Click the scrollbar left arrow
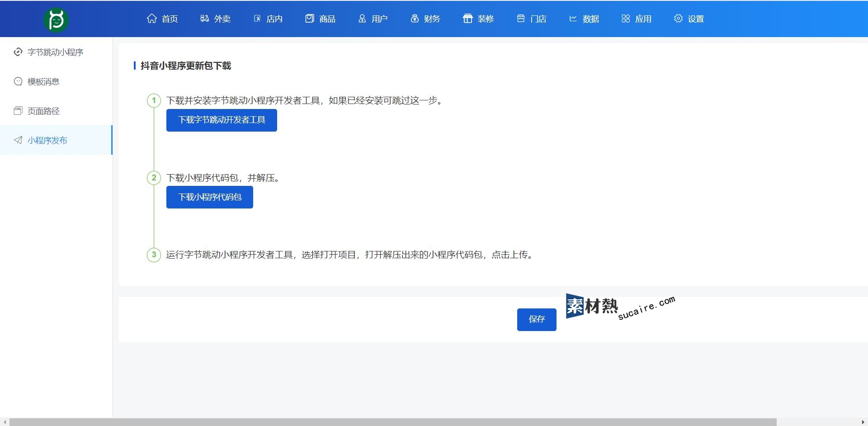The width and height of the screenshot is (868, 426). (5, 422)
